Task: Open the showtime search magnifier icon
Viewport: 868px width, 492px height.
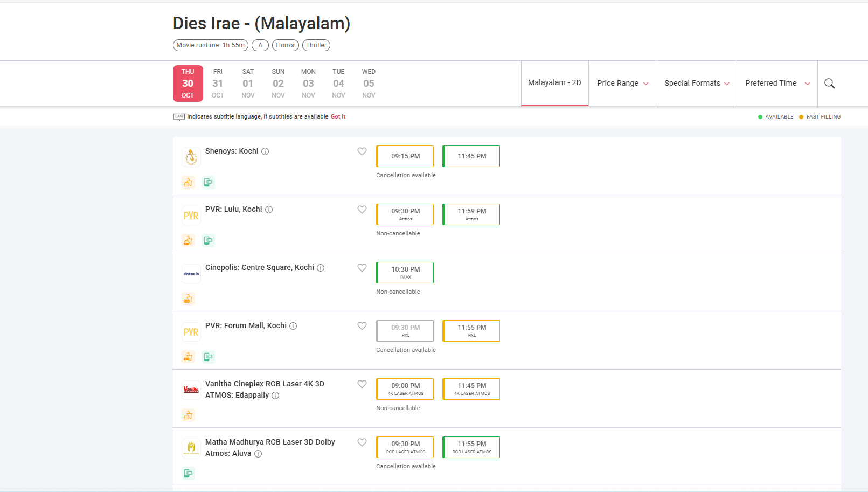Action: point(829,84)
